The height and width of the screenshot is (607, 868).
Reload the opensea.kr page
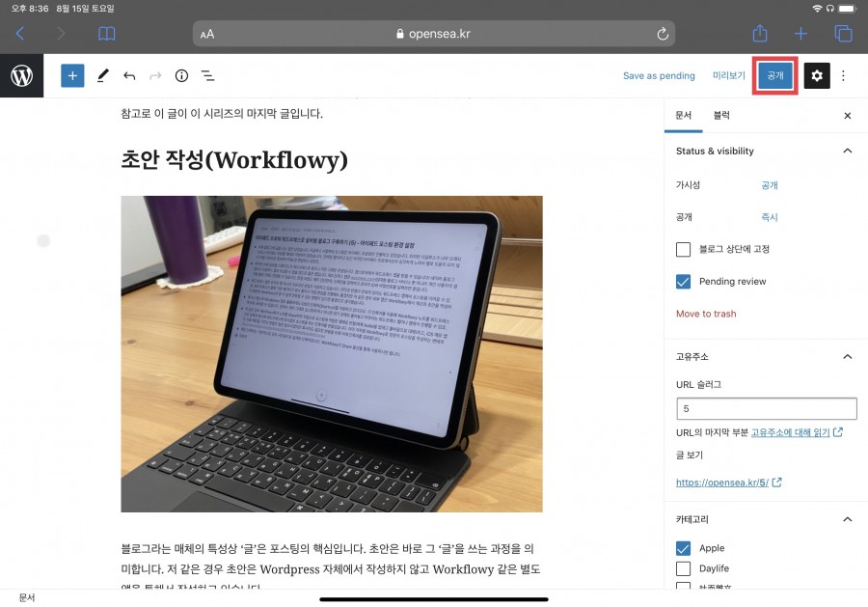[662, 35]
